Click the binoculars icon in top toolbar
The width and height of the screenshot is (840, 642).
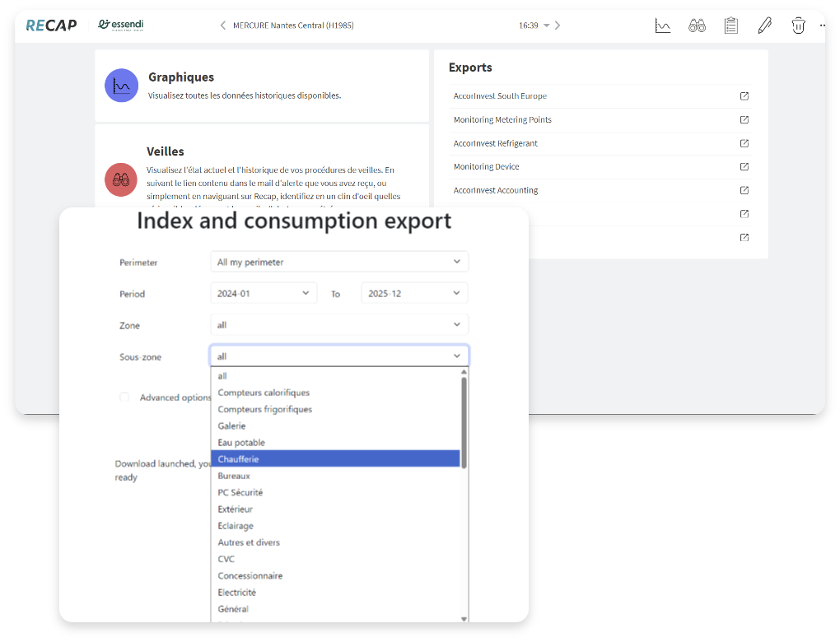(x=697, y=26)
